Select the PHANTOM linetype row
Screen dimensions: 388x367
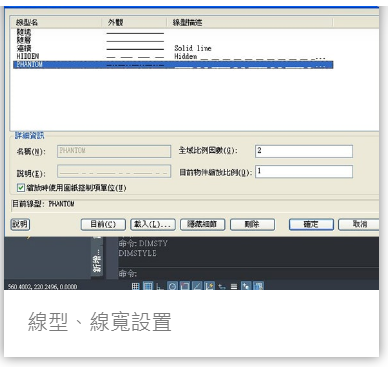pyautogui.click(x=173, y=65)
